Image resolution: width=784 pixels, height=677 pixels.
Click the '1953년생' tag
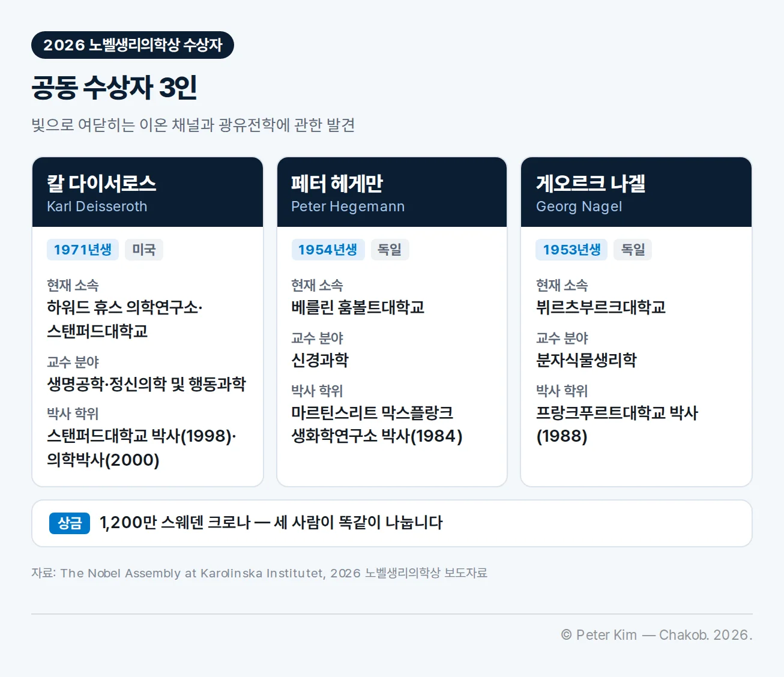[x=572, y=250]
